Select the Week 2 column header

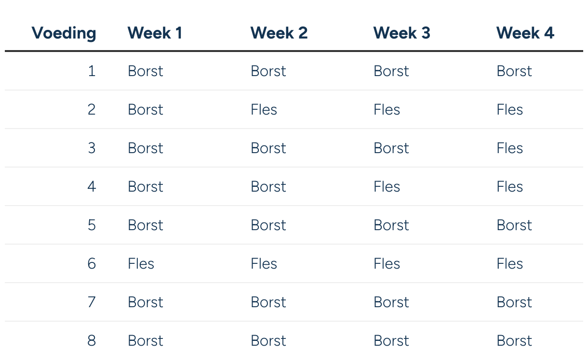pyautogui.click(x=279, y=33)
